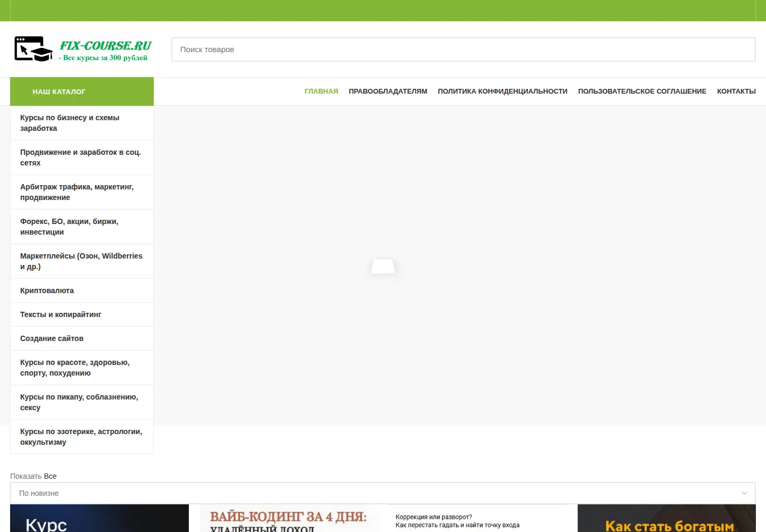The image size is (766, 532).
Task: Open the 'Правообладателям' menu item
Action: pos(388,92)
